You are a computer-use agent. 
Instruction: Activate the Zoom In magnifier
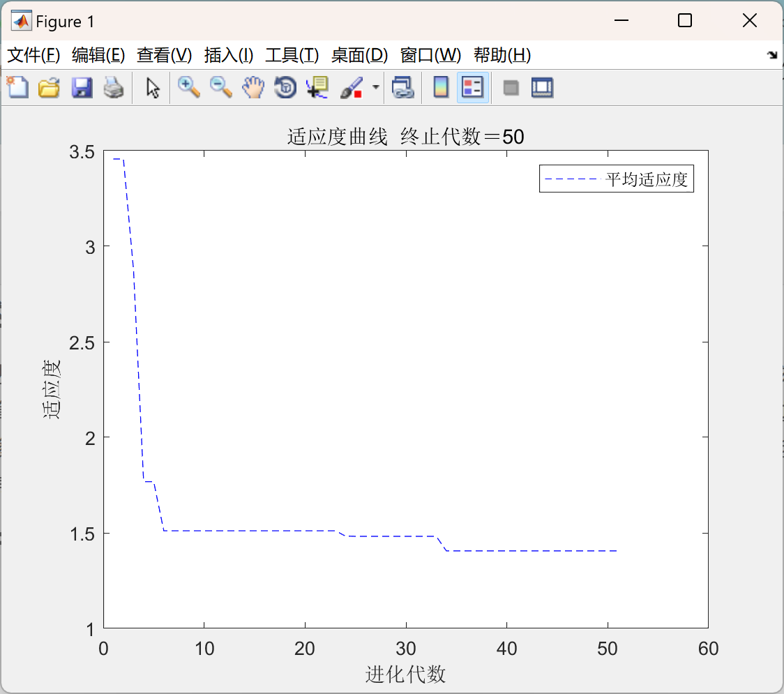pos(189,87)
